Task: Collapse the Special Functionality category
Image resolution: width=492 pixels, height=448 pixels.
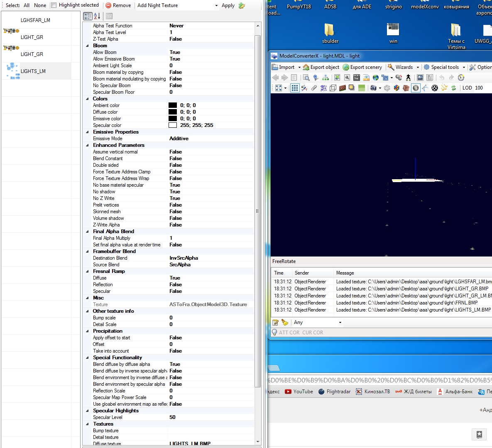Action: pos(88,358)
